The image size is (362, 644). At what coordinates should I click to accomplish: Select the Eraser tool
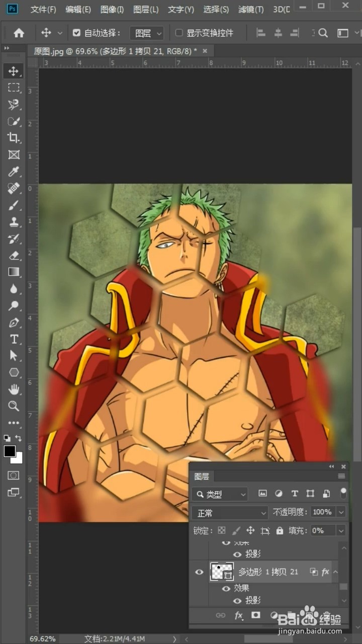pos(14,255)
